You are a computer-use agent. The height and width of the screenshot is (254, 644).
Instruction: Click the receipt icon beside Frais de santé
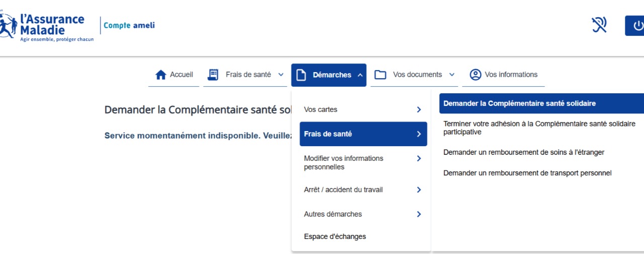coord(213,75)
